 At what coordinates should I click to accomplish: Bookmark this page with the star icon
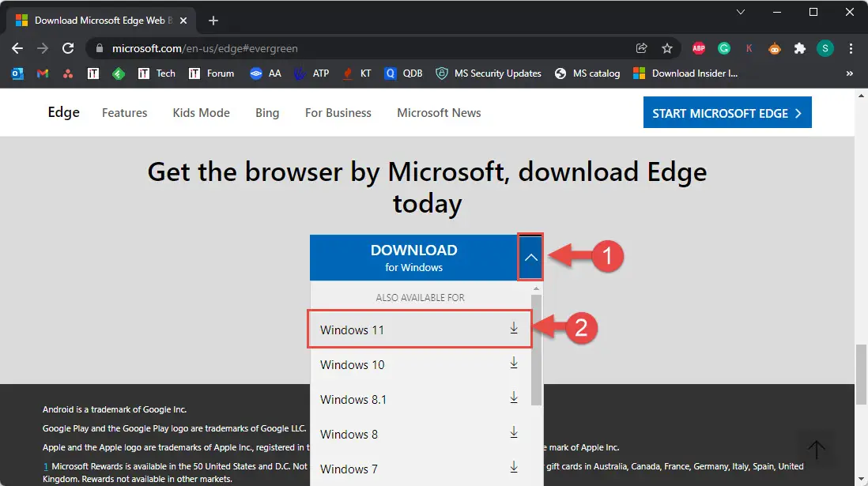point(667,48)
